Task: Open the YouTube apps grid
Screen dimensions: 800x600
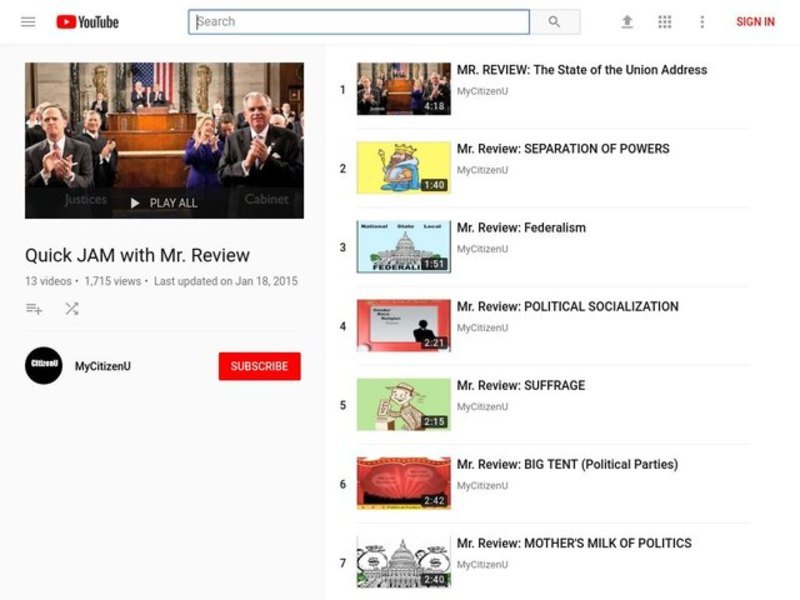Action: point(665,22)
